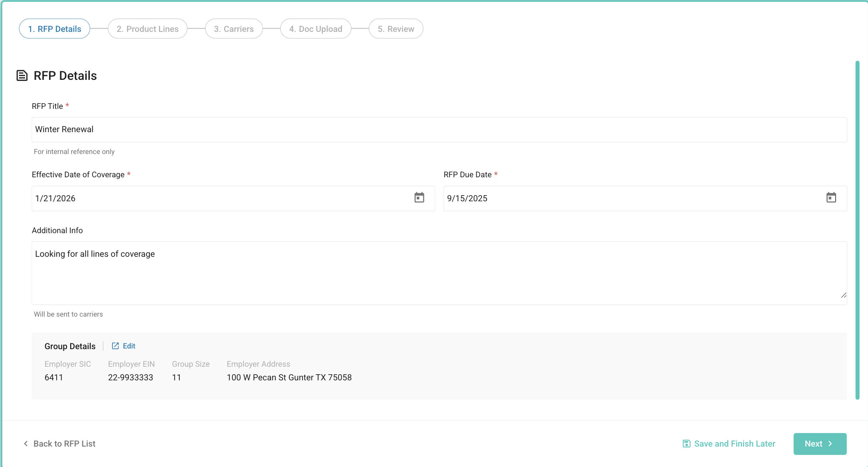Click the 'Will be sent to carriers' hint text
868x467 pixels.
[x=68, y=314]
